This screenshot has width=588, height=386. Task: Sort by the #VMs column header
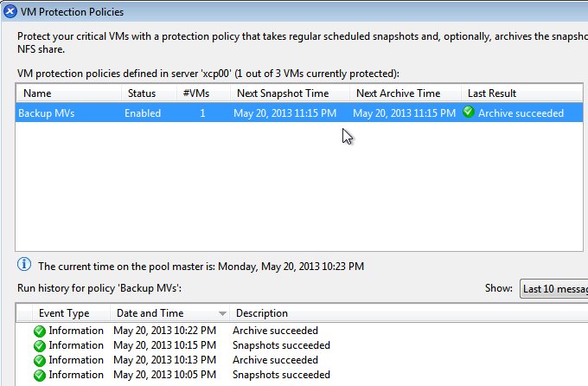point(203,93)
